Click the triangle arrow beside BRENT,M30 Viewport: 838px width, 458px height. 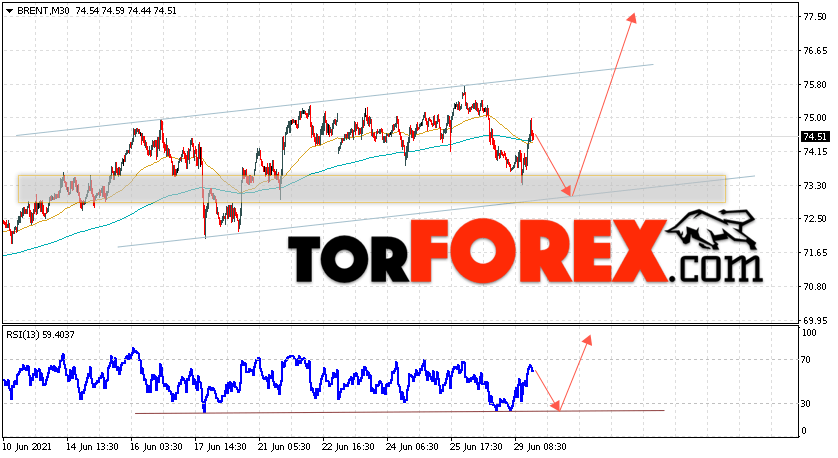9,11
